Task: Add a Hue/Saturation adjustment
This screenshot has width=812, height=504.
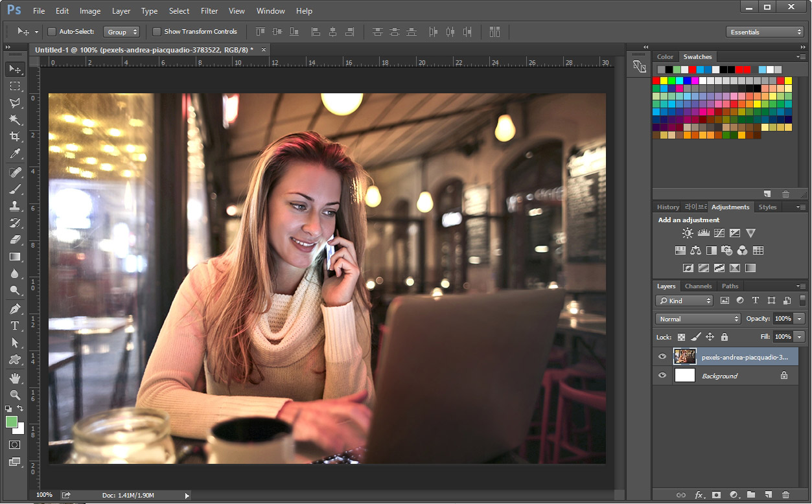Action: click(x=680, y=250)
